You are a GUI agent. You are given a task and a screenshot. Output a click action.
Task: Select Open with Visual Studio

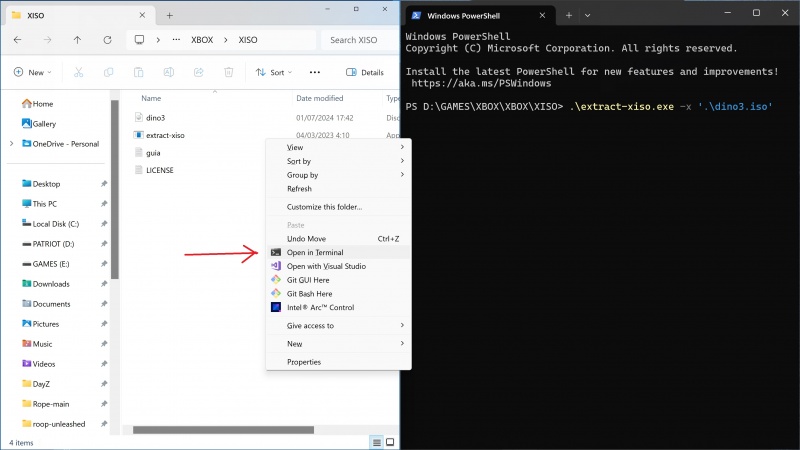[339, 266]
